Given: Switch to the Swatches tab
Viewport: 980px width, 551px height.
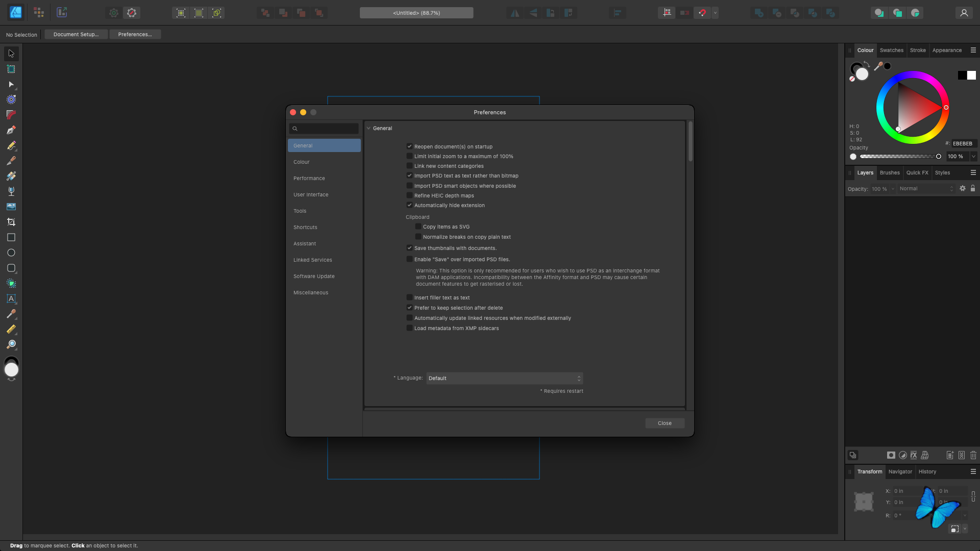Looking at the screenshot, I should pyautogui.click(x=891, y=50).
